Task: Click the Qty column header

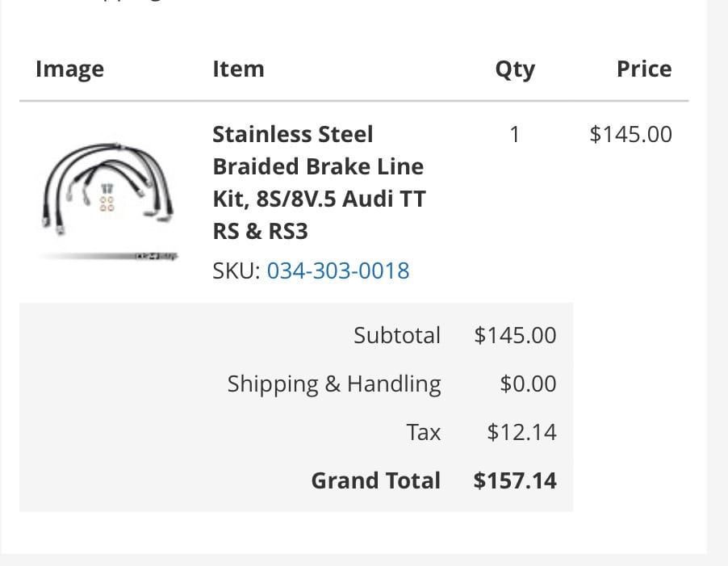Action: pos(515,69)
